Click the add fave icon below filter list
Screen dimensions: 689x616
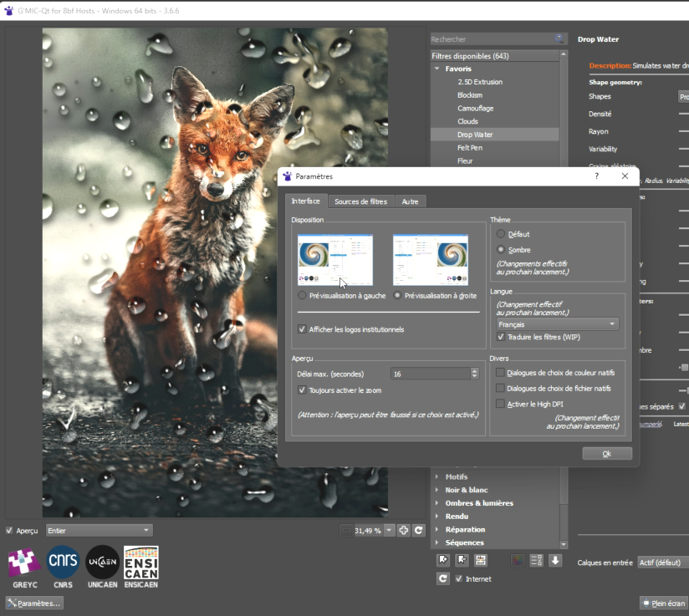pyautogui.click(x=443, y=560)
